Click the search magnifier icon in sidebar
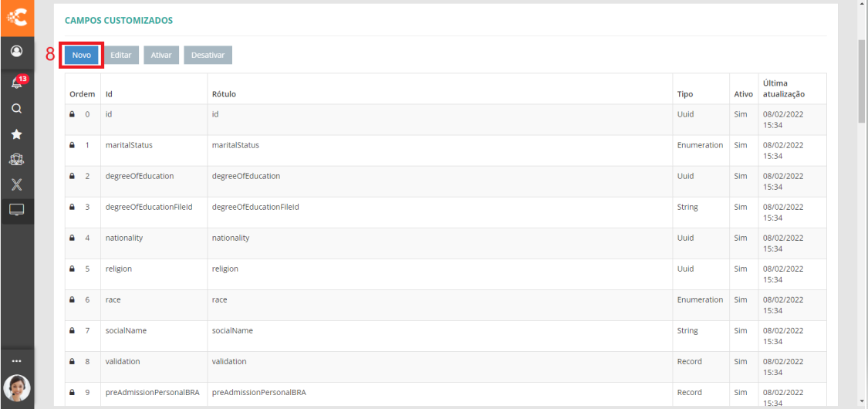This screenshot has height=409, width=868. pyautogui.click(x=16, y=109)
